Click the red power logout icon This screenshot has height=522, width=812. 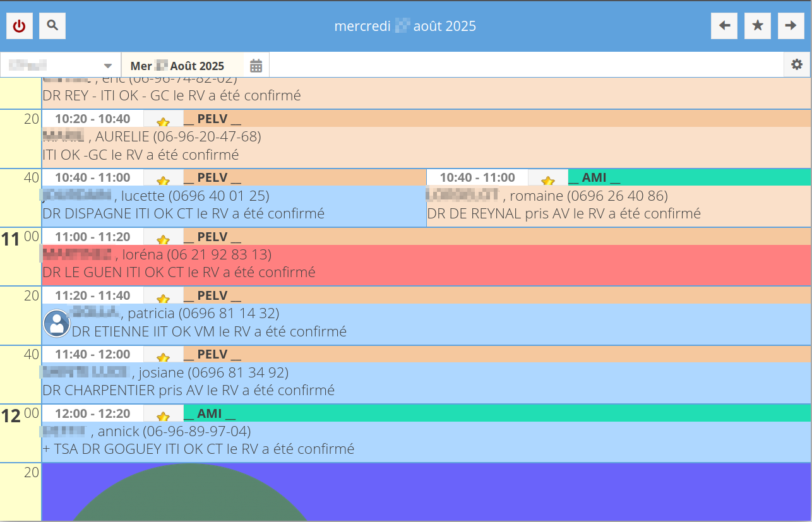(20, 26)
